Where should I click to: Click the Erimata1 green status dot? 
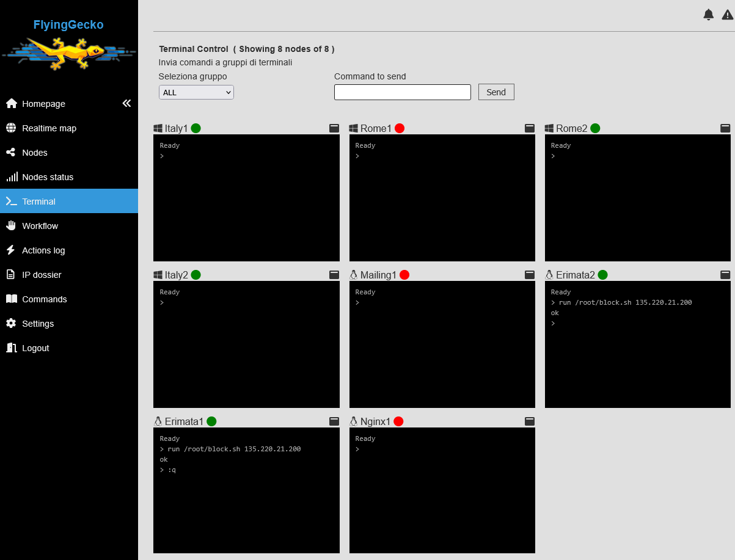(x=211, y=421)
